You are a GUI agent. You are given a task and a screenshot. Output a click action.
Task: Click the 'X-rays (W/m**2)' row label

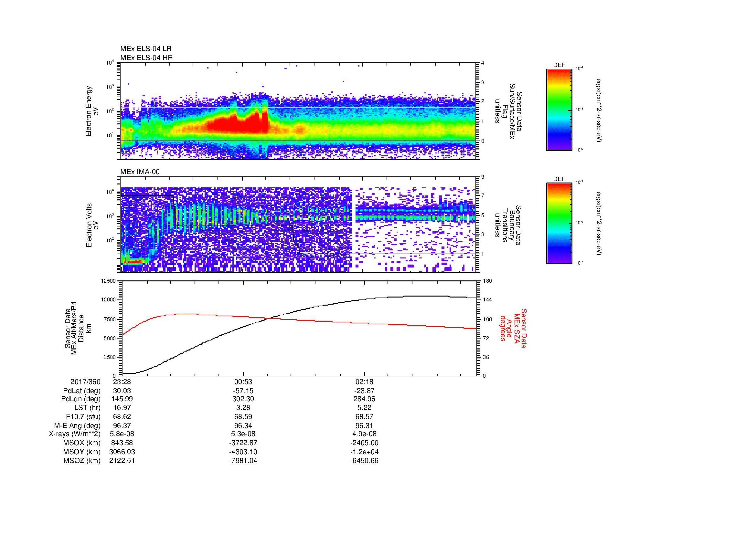tap(75, 434)
